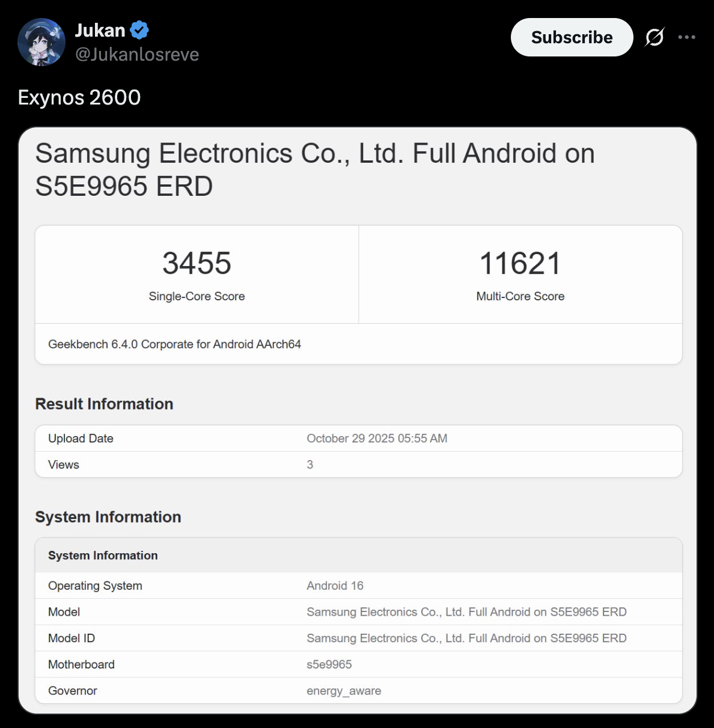Click the System Information header row
Screen dimensions: 714x728
click(103, 555)
